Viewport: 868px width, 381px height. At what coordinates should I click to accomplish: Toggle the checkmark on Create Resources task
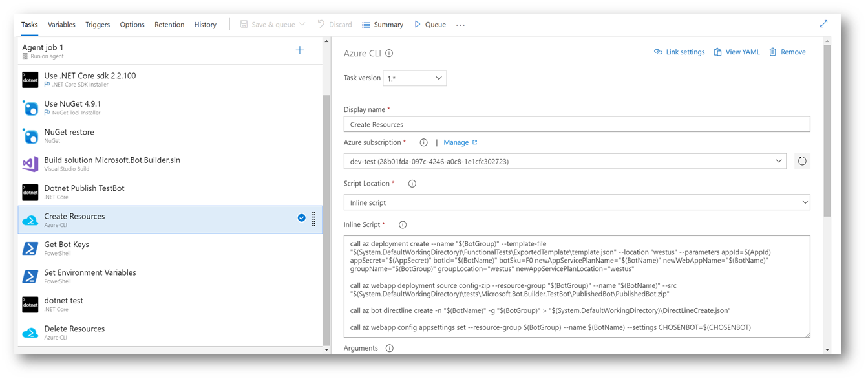(301, 218)
